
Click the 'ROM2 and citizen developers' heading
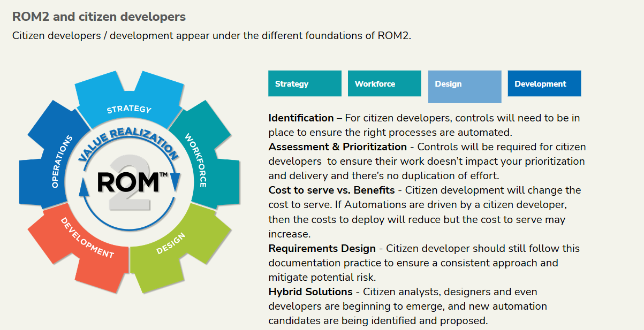click(99, 17)
